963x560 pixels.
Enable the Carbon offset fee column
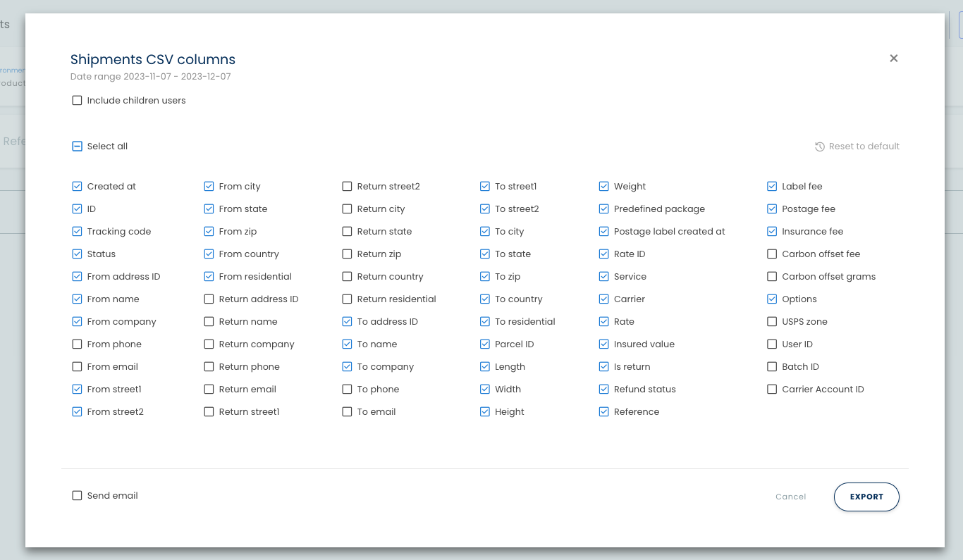click(x=771, y=254)
